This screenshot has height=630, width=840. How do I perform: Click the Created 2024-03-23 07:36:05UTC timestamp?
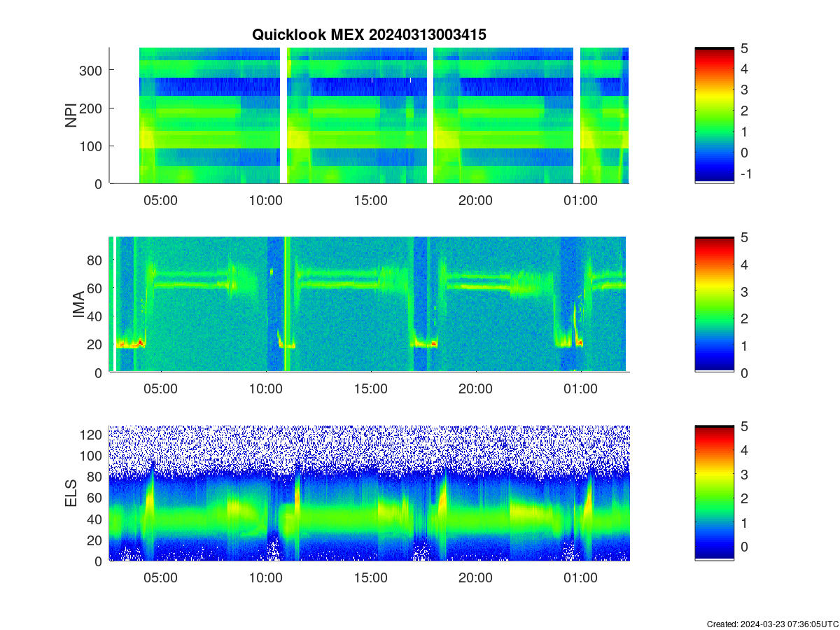pyautogui.click(x=772, y=624)
